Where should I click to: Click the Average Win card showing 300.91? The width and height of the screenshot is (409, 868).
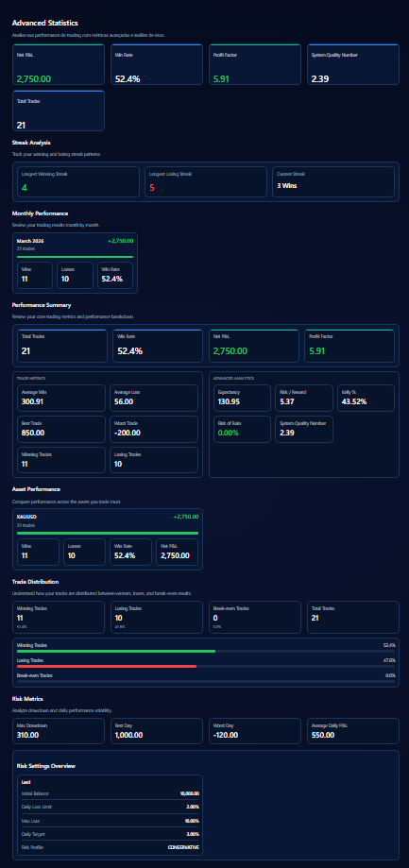point(60,398)
